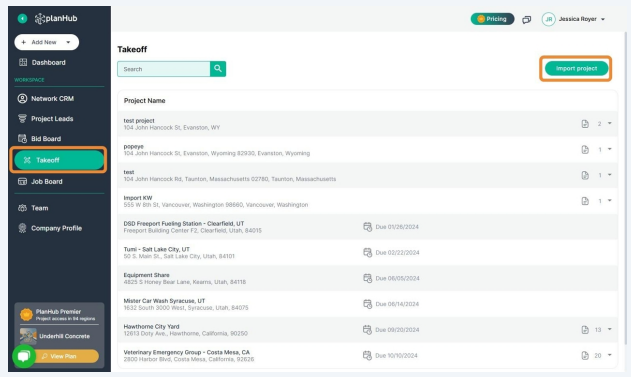Expand Veterinary Emergency Group row arrow
631x377 pixels.
point(609,355)
